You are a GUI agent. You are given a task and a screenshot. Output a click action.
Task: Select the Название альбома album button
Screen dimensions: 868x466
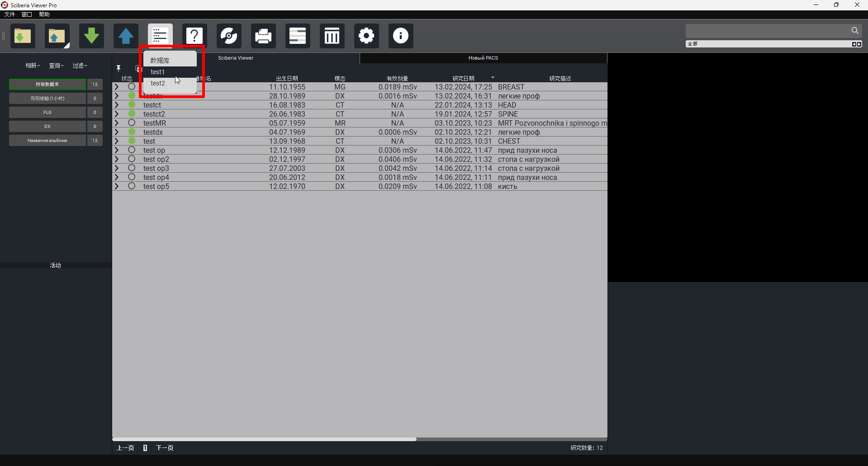tap(47, 141)
